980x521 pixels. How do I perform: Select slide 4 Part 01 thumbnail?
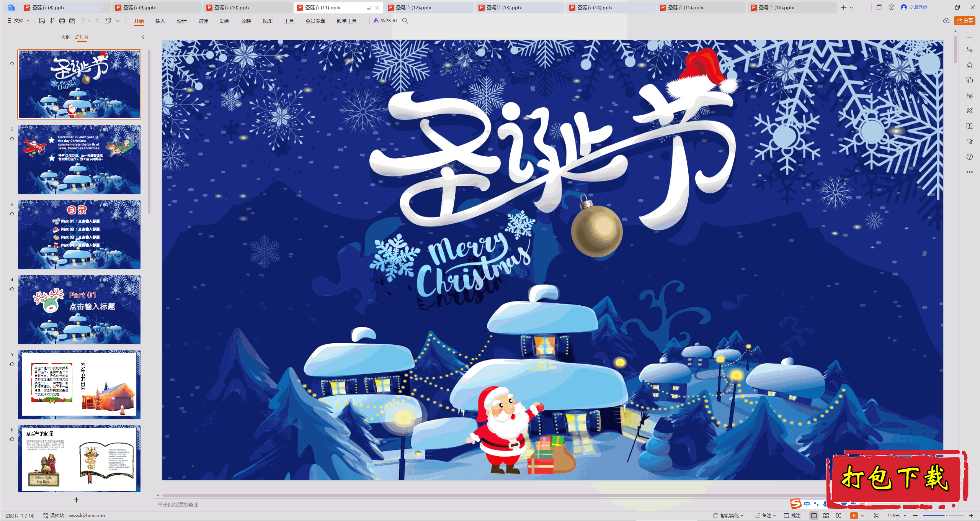79,310
